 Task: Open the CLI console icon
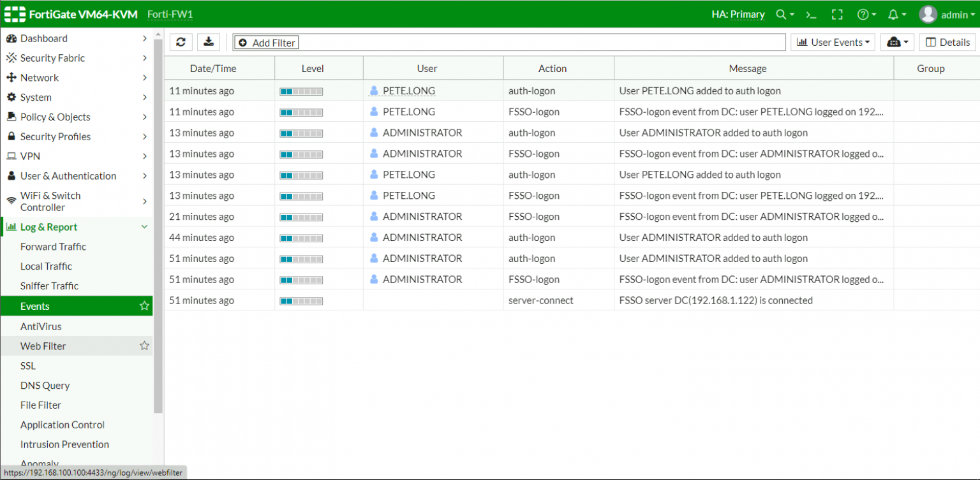(x=811, y=14)
